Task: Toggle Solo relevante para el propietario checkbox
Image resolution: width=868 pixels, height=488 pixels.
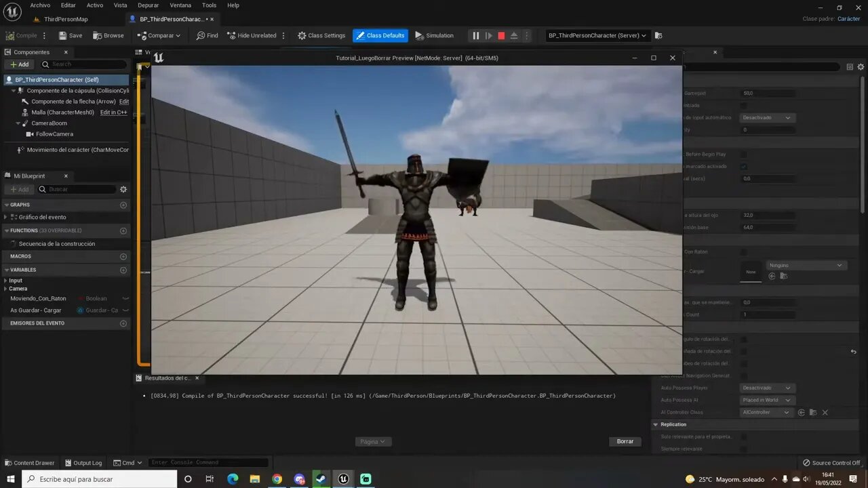Action: [x=744, y=436]
